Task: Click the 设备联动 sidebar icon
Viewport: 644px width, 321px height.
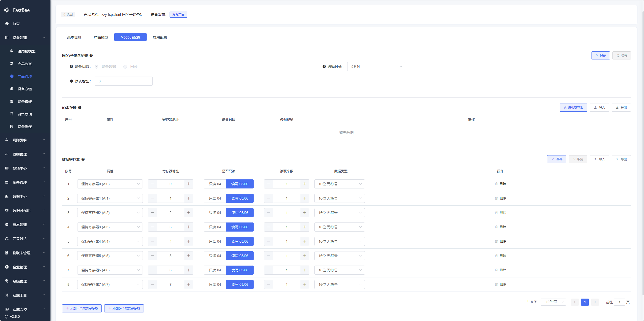Action: (x=12, y=114)
